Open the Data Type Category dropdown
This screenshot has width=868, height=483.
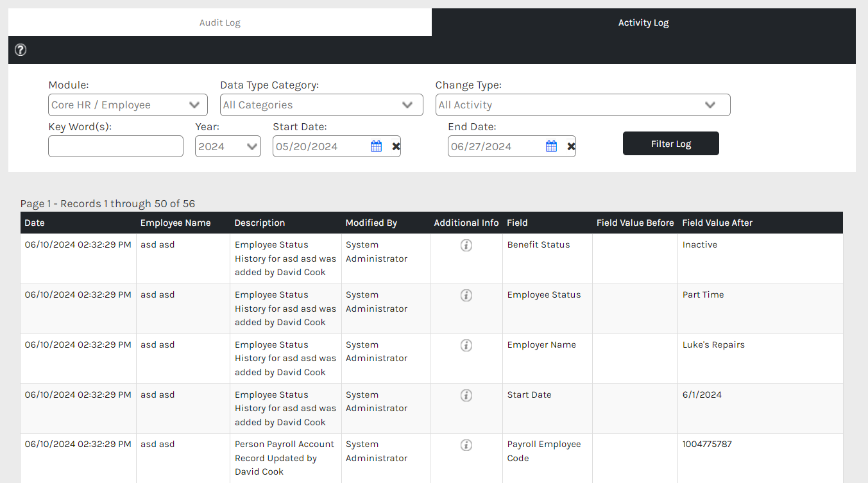click(x=321, y=105)
